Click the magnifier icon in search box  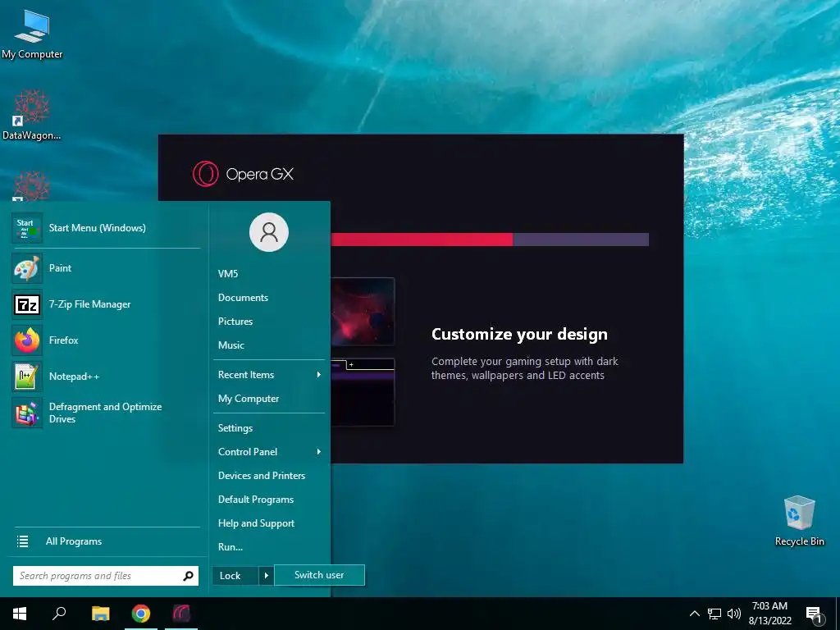(188, 576)
